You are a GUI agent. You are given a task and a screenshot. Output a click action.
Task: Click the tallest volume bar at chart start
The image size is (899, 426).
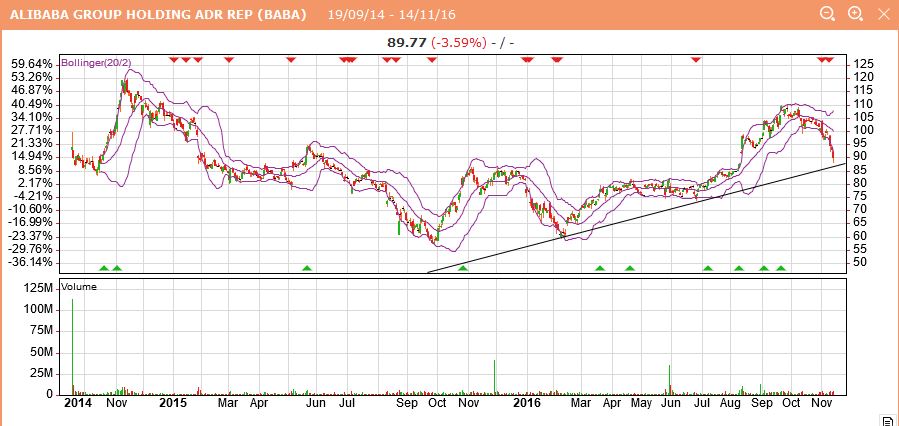coord(72,347)
